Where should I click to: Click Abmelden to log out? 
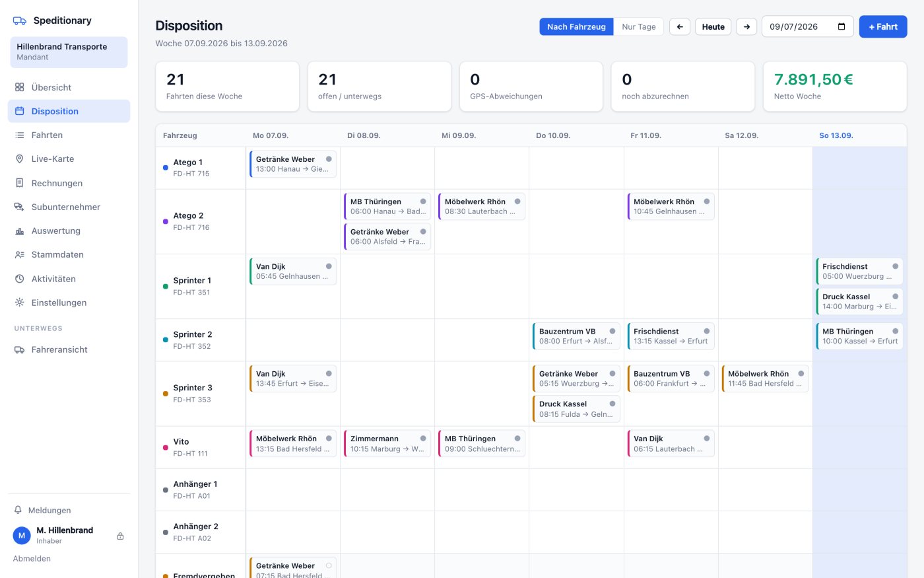click(32, 558)
